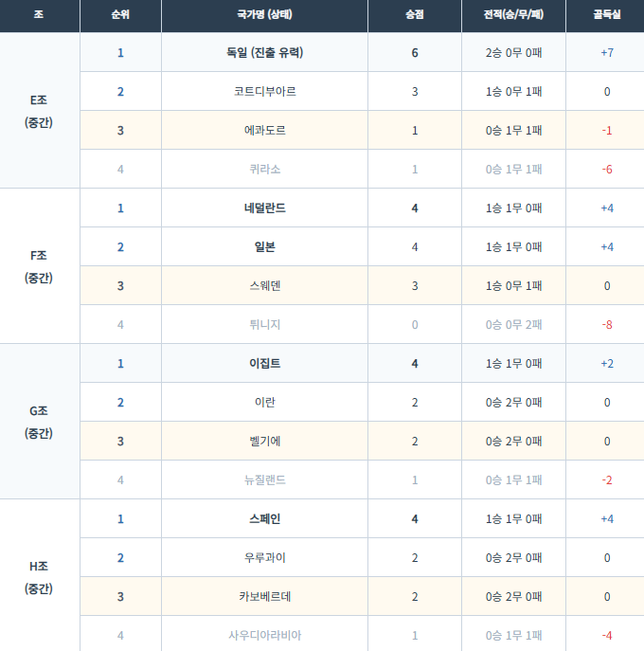Viewport: 644px width, 651px height.
Task: Select 독일's goal difference +7
Action: (607, 53)
